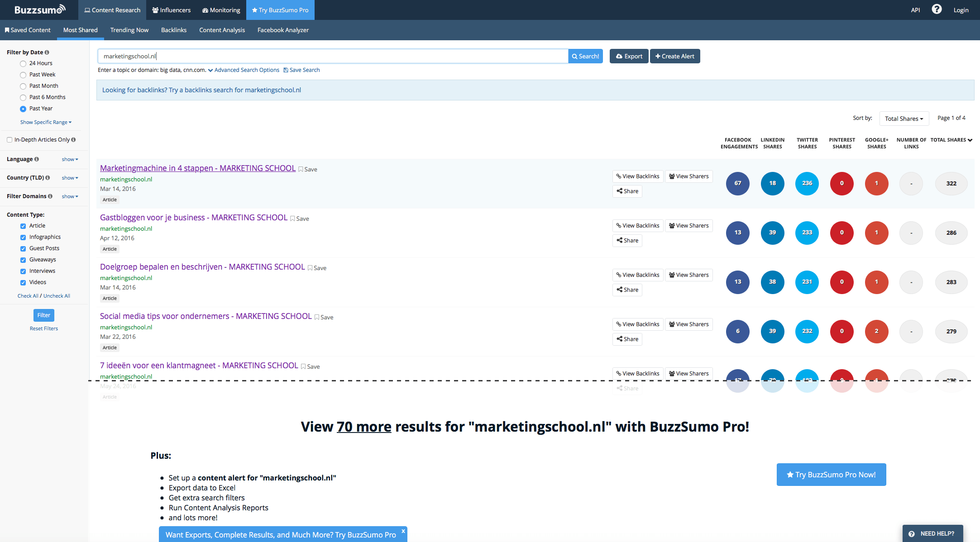Sort by Total Shares column header
The width and height of the screenshot is (980, 542).
coord(951,140)
